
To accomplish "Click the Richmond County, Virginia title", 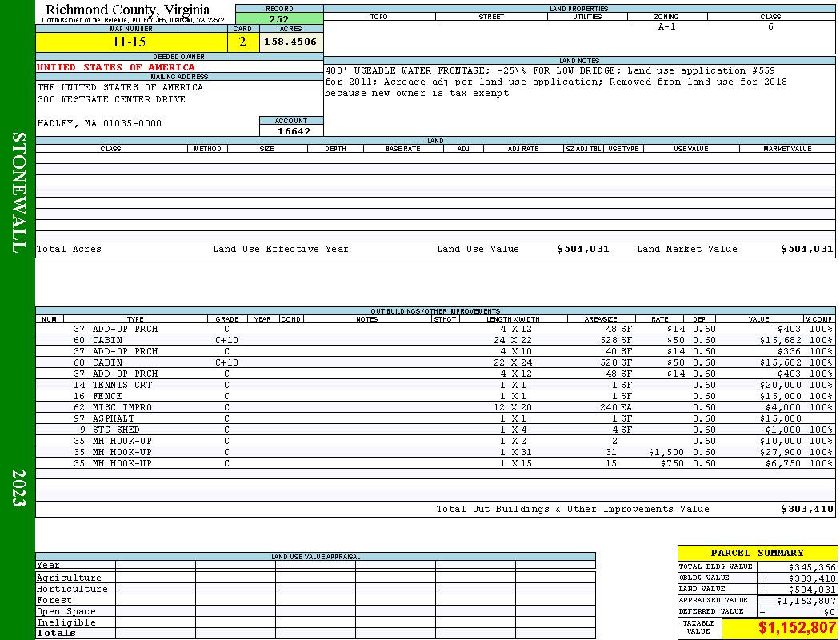I will click(127, 10).
